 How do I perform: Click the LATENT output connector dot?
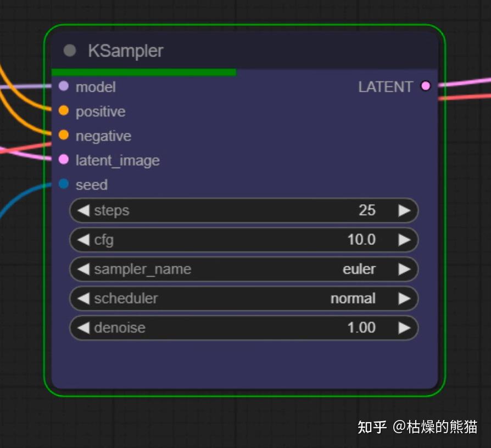426,86
